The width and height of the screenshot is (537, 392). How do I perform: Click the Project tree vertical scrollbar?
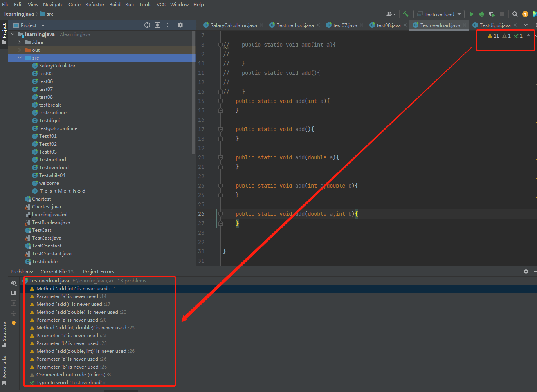click(x=193, y=92)
